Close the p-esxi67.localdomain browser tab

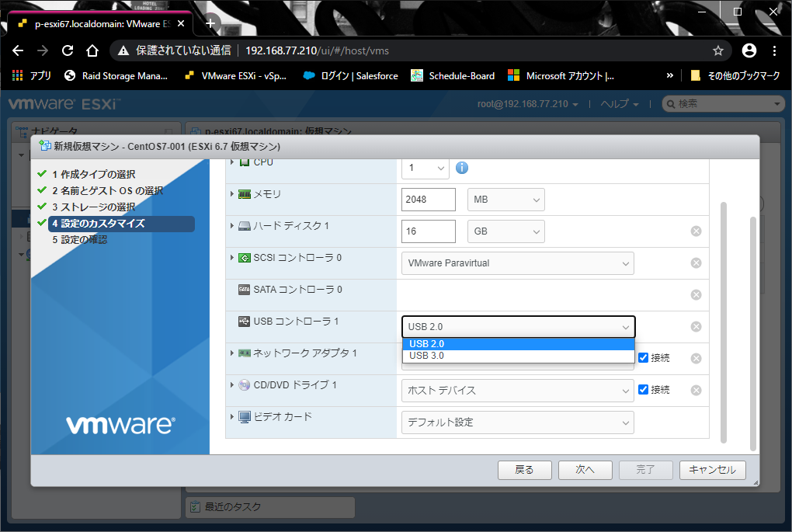point(181,23)
